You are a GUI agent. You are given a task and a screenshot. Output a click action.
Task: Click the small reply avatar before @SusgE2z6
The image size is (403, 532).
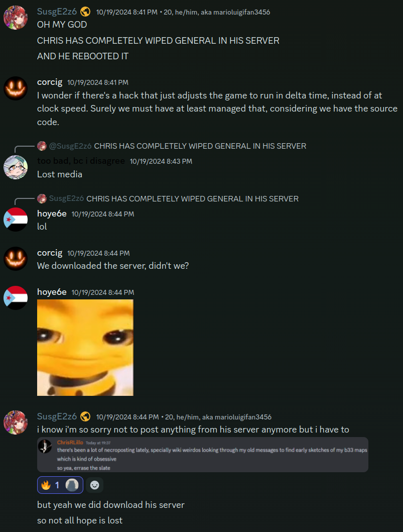42,146
